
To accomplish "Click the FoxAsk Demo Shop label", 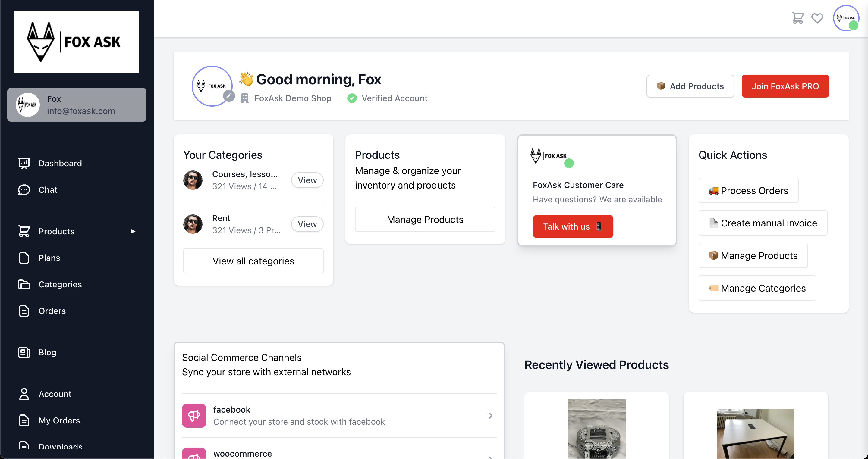I will tap(292, 98).
